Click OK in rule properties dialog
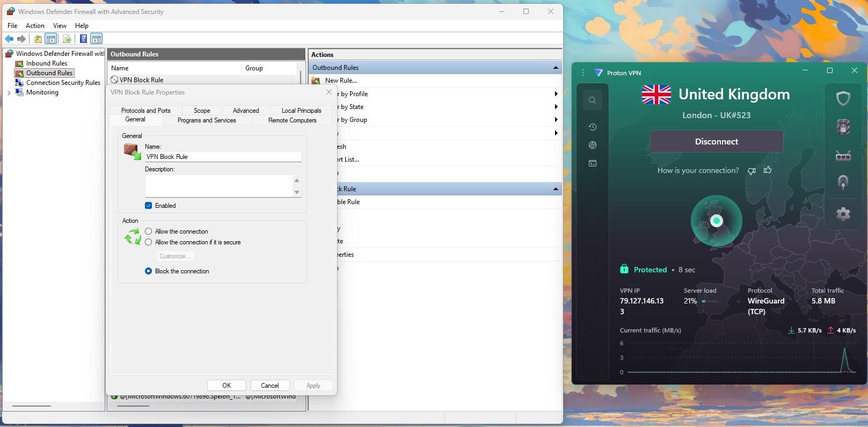 pos(227,386)
